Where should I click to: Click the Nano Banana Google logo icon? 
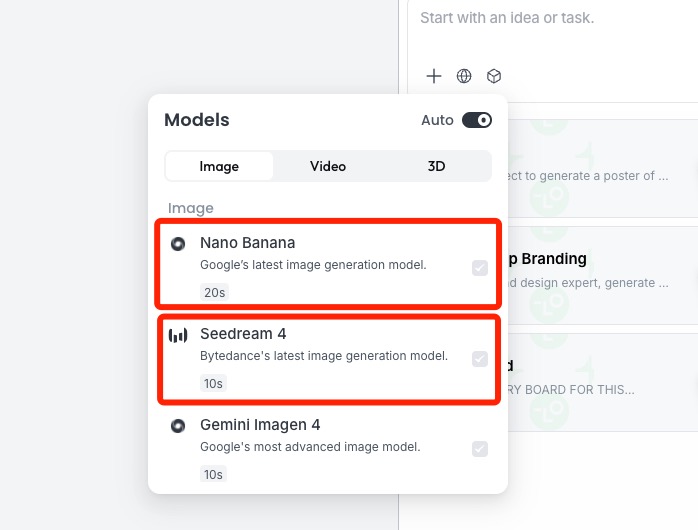pos(178,243)
